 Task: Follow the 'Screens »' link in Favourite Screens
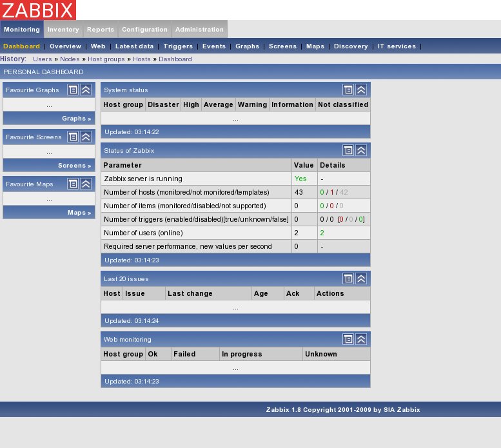[74, 166]
